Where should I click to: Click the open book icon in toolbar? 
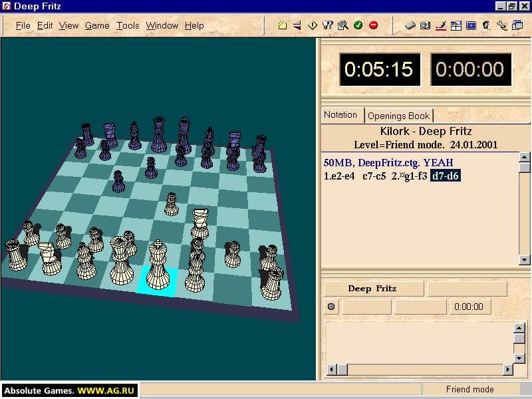pos(425,25)
